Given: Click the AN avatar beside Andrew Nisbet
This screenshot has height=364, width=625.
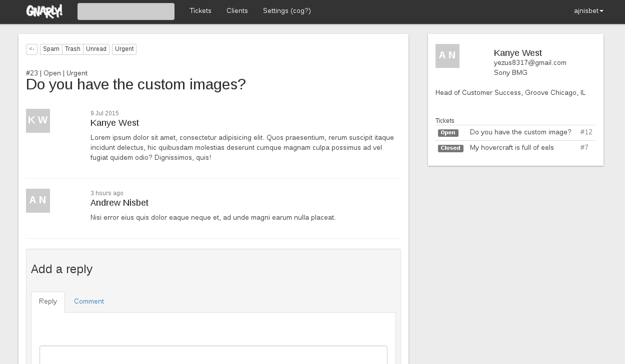Looking at the screenshot, I should click(38, 201).
